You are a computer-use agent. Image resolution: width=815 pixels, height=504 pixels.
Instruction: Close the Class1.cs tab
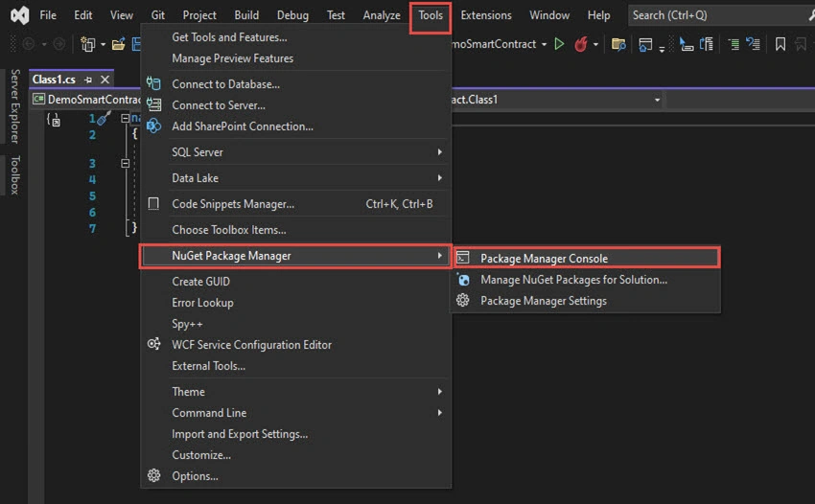pos(105,80)
